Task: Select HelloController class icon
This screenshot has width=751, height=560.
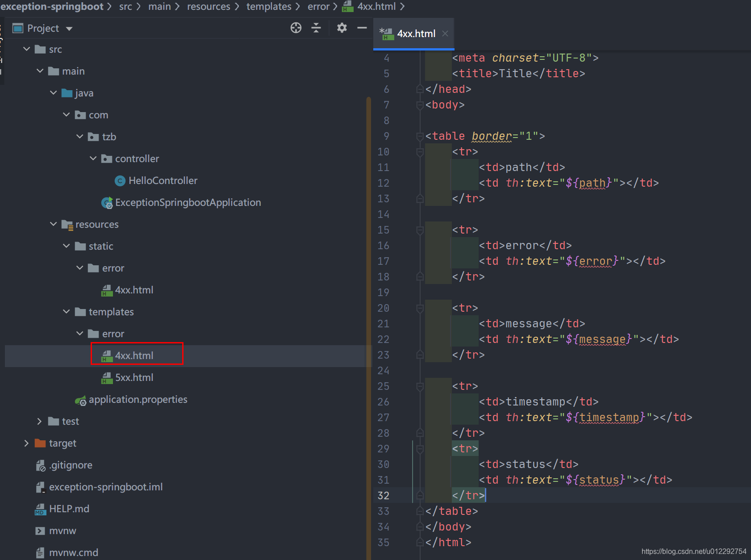Action: pyautogui.click(x=120, y=181)
